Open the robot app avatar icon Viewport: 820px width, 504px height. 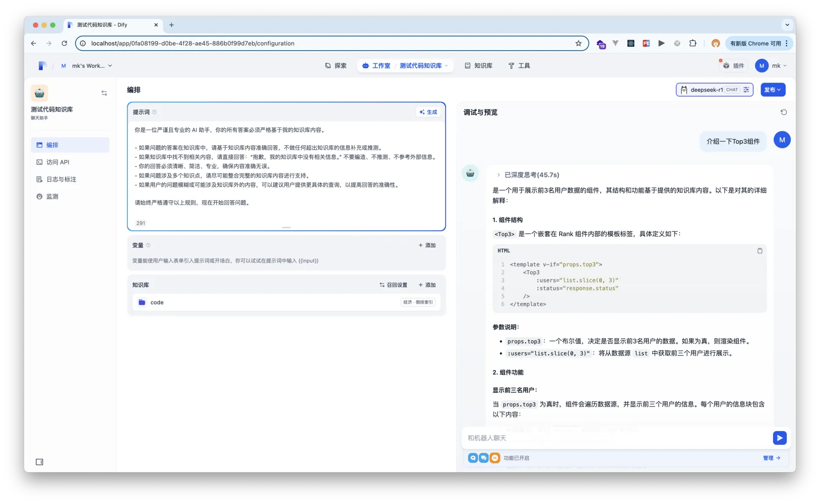pos(39,93)
